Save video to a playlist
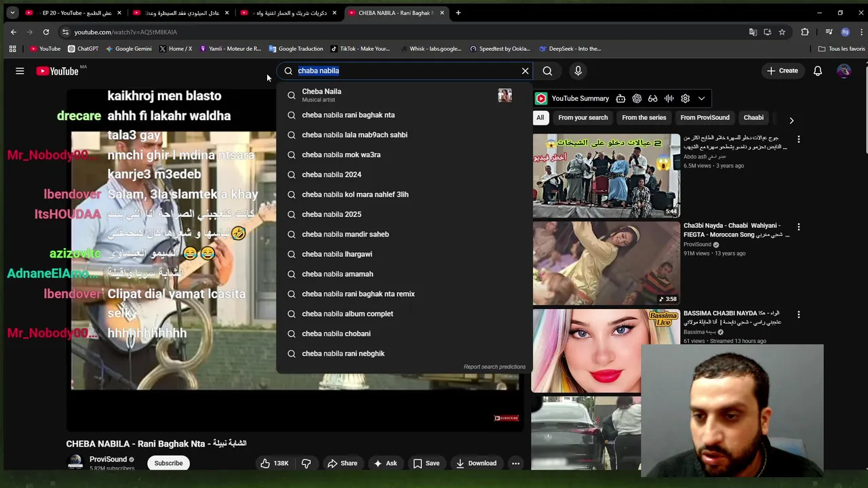The height and width of the screenshot is (488, 868). 426,463
